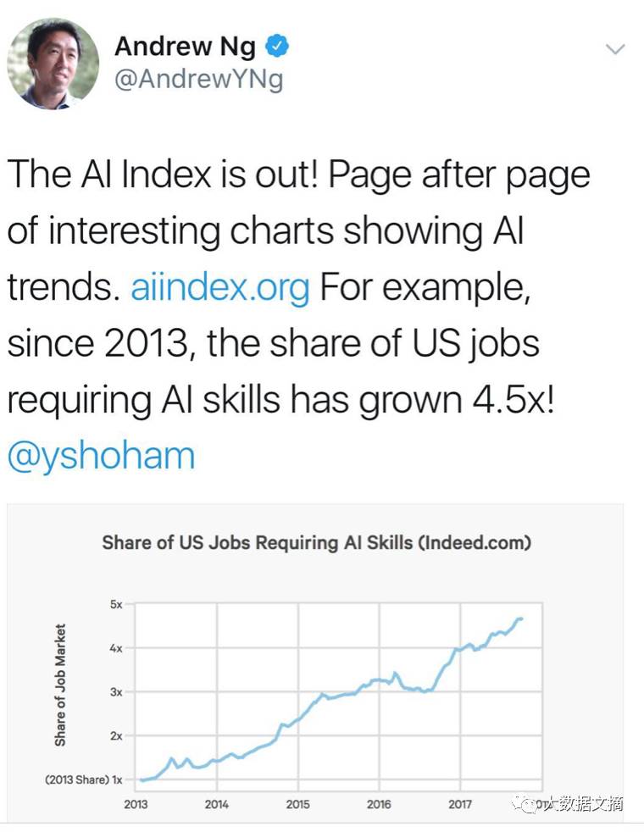
Task: Click the blue line's peak in the chart
Action: point(519,618)
